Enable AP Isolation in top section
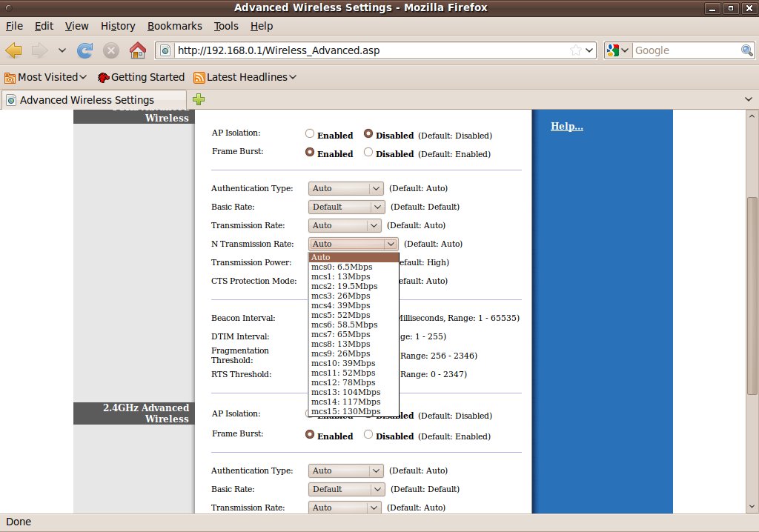The width and height of the screenshot is (759, 532). pos(310,134)
